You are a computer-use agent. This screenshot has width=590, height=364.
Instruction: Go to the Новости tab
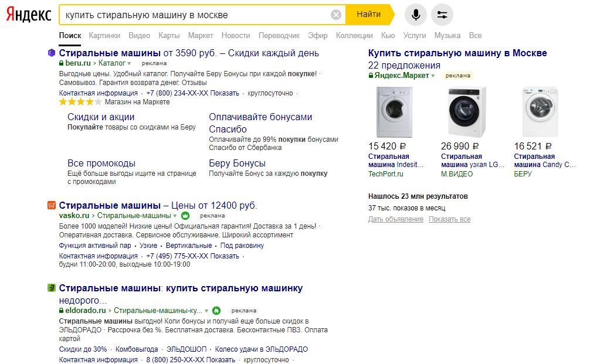click(x=236, y=35)
